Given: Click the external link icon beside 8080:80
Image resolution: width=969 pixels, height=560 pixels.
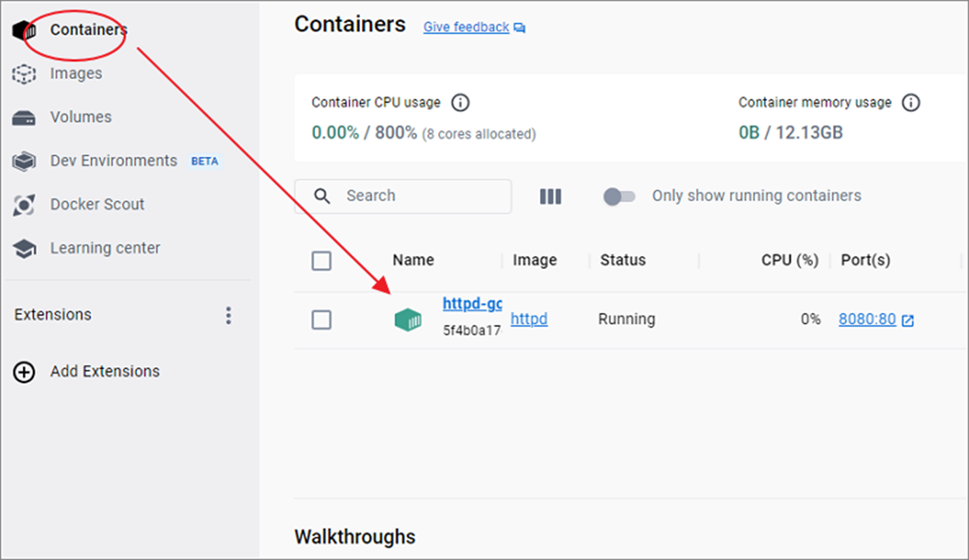Looking at the screenshot, I should pyautogui.click(x=907, y=321).
